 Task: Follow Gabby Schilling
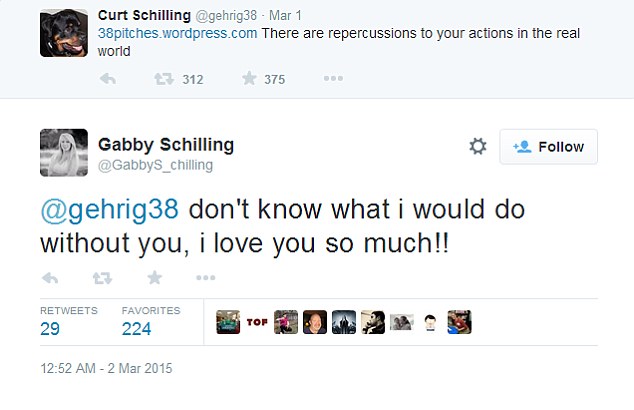(548, 147)
